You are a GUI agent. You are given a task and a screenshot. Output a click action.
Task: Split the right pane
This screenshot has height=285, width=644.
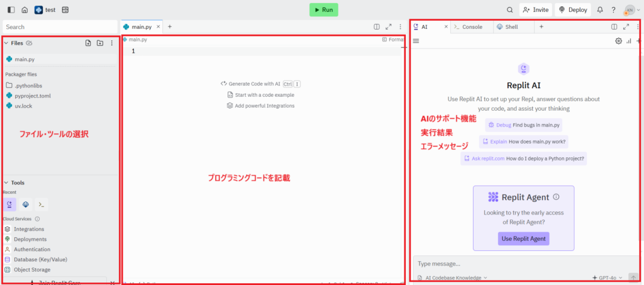(614, 26)
